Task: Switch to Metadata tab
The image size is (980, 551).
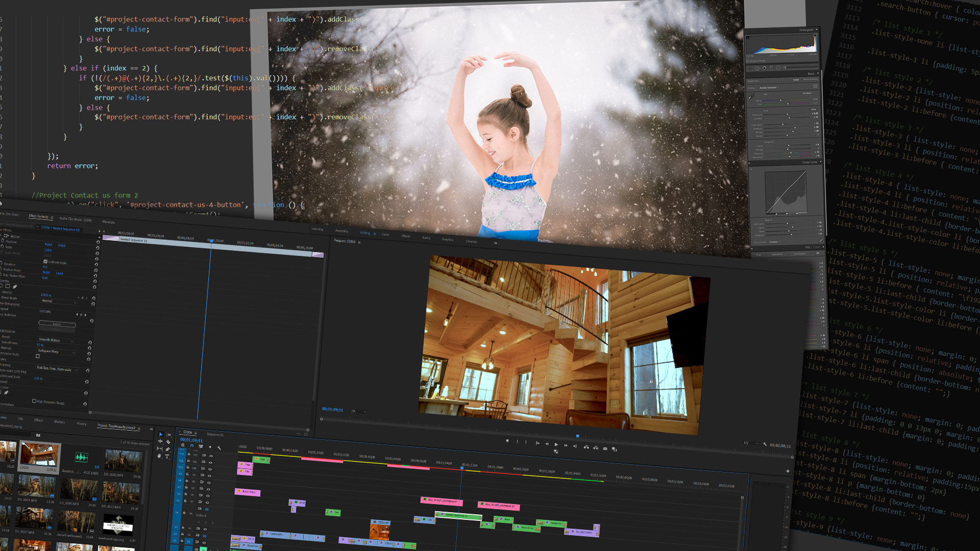Action: (109, 222)
